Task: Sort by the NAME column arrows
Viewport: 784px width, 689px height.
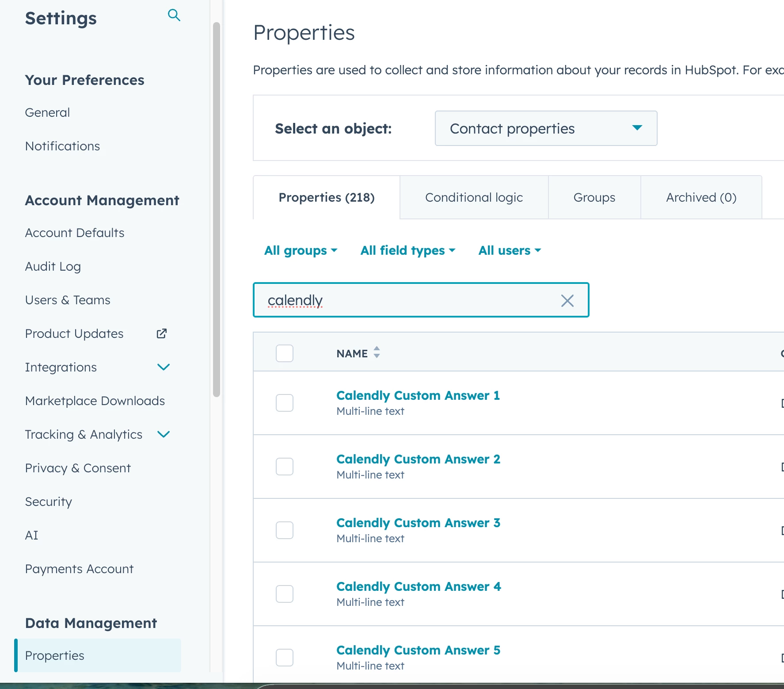Action: (377, 352)
